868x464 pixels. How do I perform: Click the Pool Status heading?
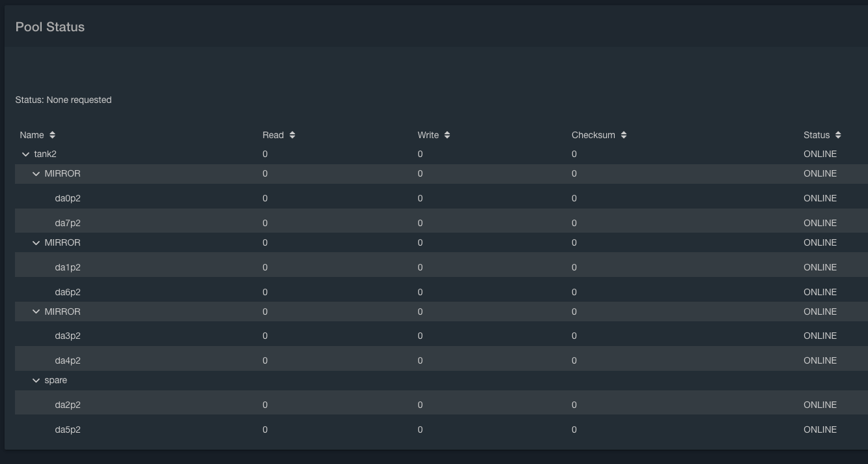[50, 27]
